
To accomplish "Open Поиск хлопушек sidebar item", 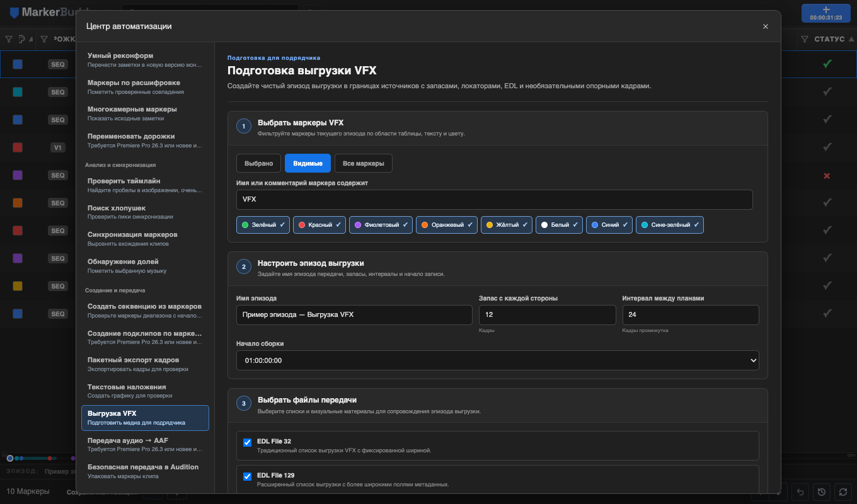I will 145,212.
